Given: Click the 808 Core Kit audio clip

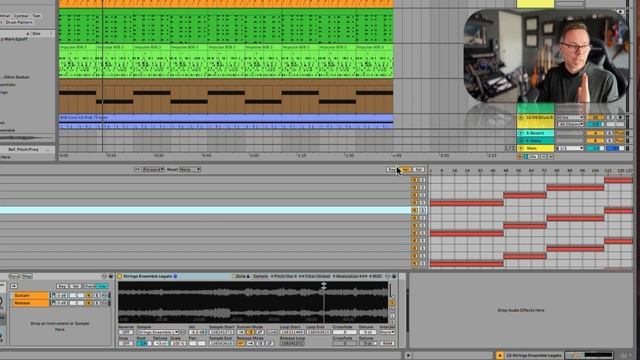Looking at the screenshot, I should coord(226,121).
